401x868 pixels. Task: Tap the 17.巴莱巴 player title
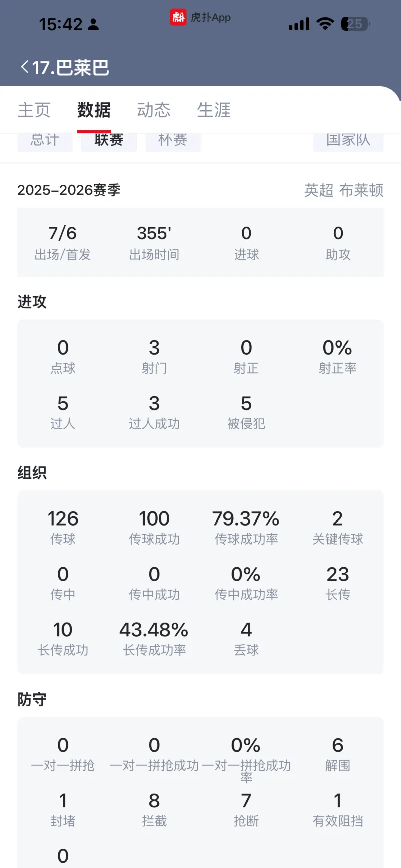click(71, 67)
